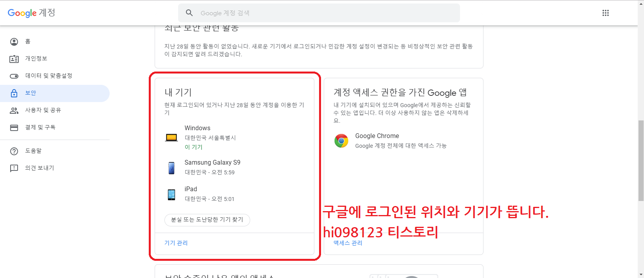Click the 내 기기 card heading

tap(178, 92)
